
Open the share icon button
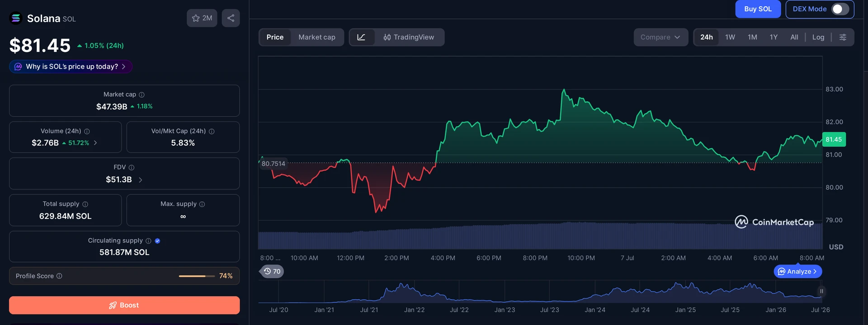coord(231,18)
